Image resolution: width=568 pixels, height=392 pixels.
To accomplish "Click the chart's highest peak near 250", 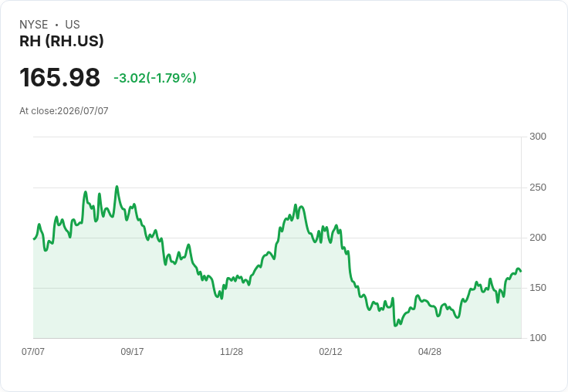I will tap(117, 187).
